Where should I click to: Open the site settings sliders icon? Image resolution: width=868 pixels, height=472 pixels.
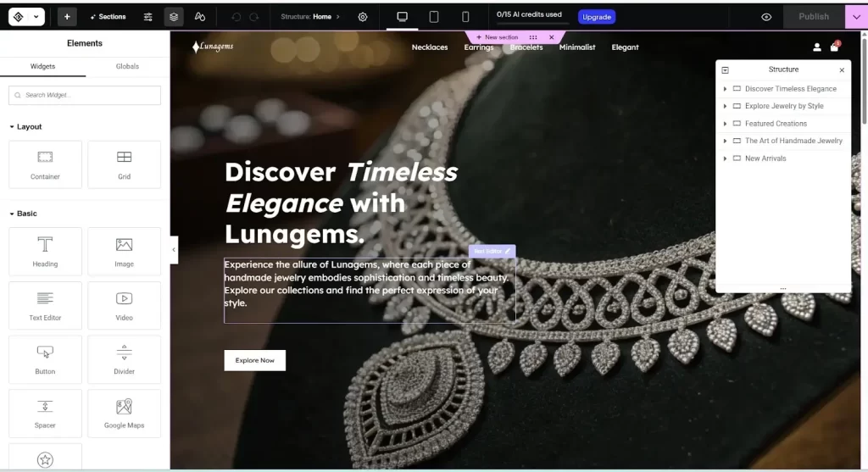pos(148,17)
